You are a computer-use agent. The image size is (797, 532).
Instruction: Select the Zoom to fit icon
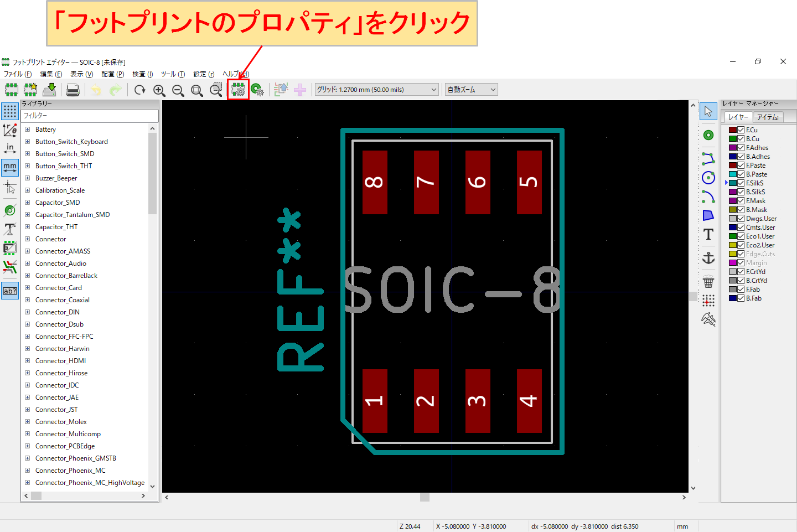click(196, 89)
